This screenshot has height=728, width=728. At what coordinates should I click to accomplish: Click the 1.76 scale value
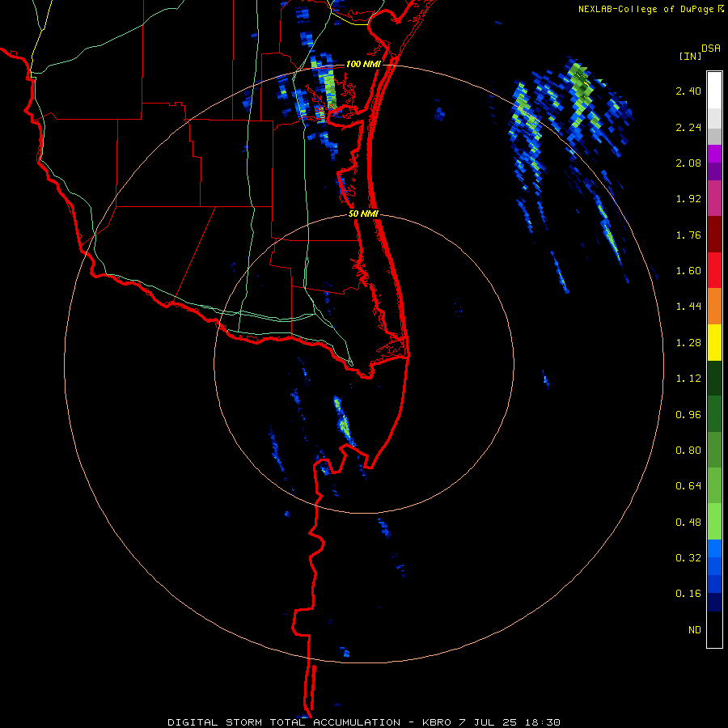pos(688,235)
